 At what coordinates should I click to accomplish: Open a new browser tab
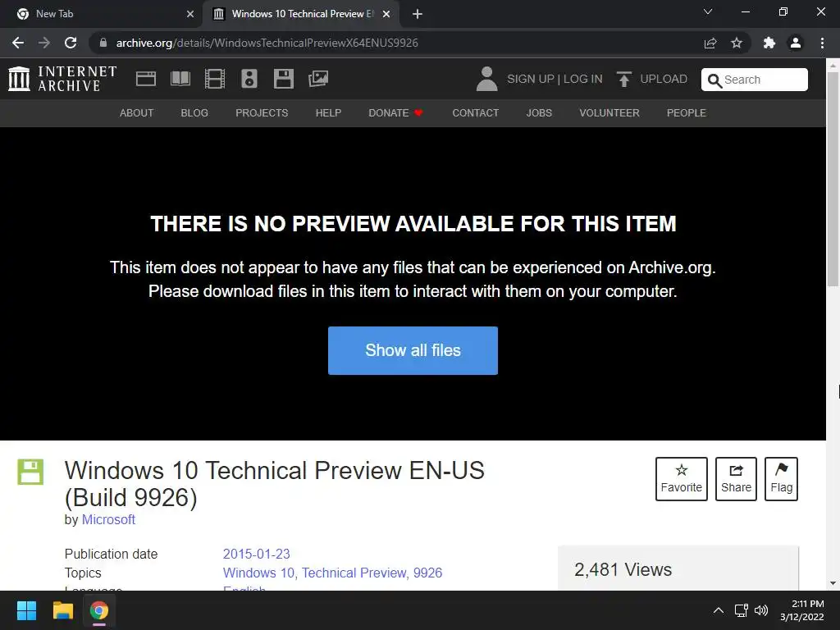(x=418, y=14)
